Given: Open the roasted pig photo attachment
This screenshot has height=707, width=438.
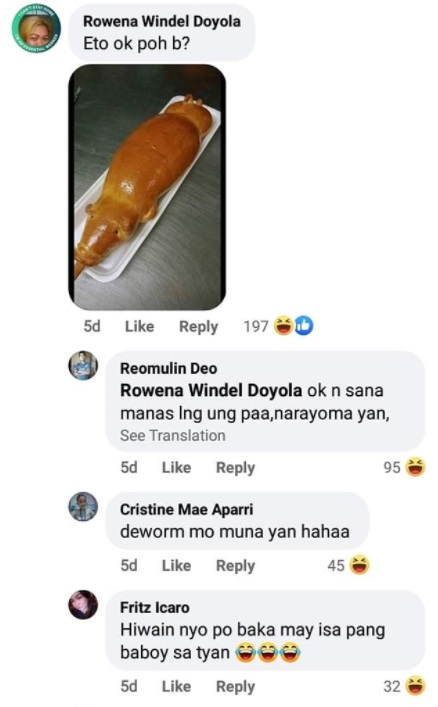Looking at the screenshot, I should click(x=147, y=187).
